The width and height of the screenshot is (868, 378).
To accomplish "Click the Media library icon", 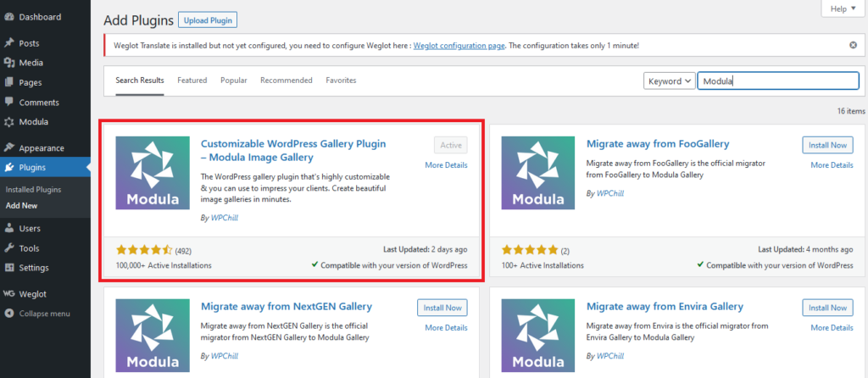I will pyautogui.click(x=9, y=63).
